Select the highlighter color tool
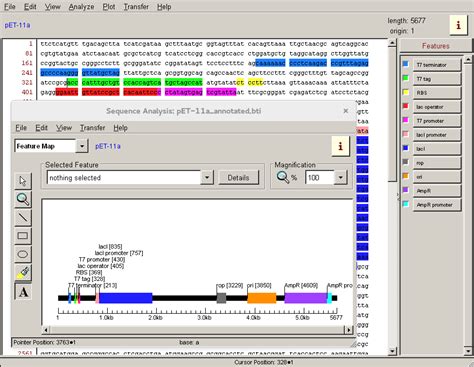 23,273
